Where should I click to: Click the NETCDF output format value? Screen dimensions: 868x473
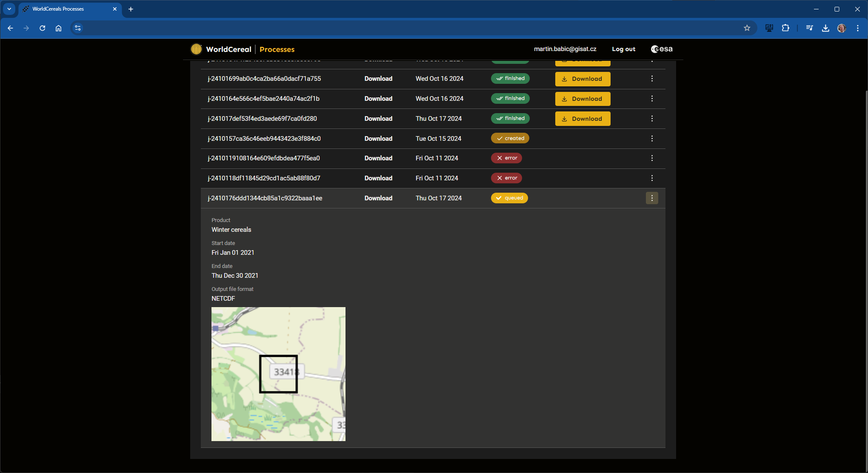(223, 299)
